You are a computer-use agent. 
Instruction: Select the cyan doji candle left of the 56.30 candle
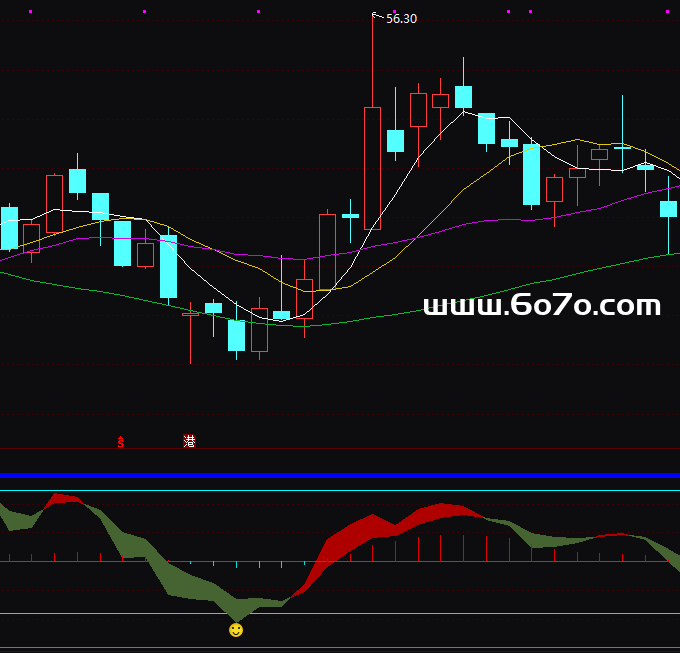point(350,216)
